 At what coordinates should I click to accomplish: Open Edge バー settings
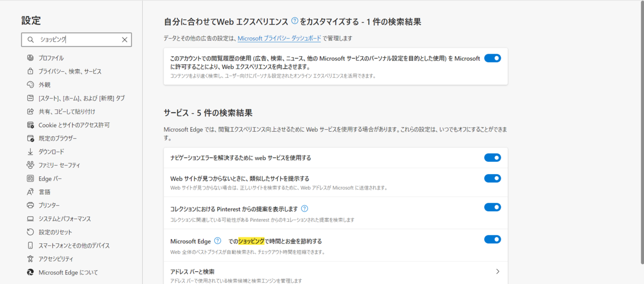pos(50,178)
